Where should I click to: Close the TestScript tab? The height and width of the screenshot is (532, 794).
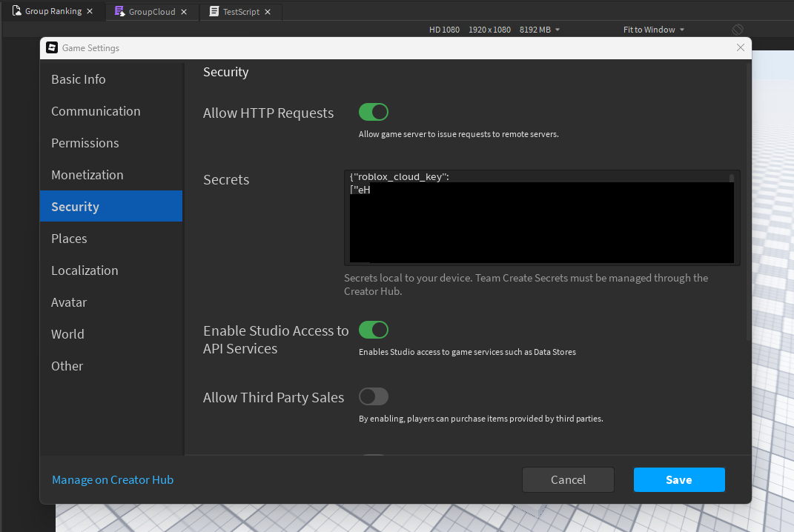click(x=268, y=12)
